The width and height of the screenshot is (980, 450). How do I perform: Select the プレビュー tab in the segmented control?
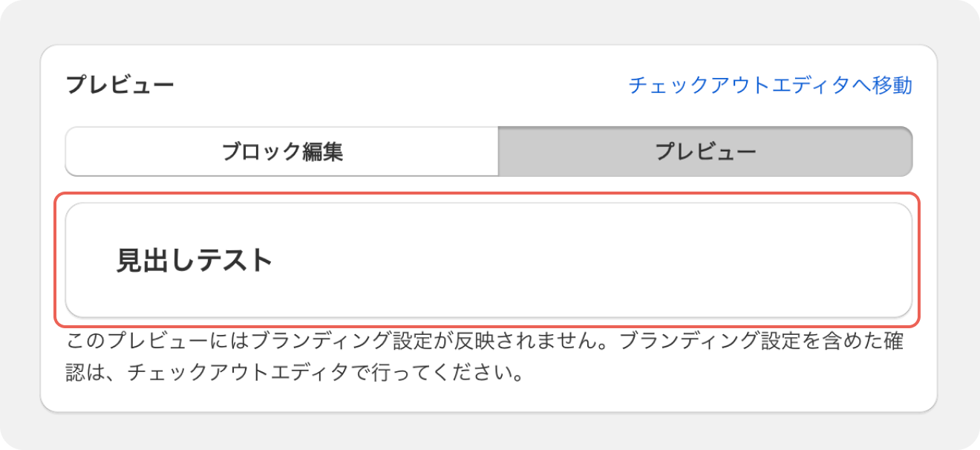[x=705, y=152]
